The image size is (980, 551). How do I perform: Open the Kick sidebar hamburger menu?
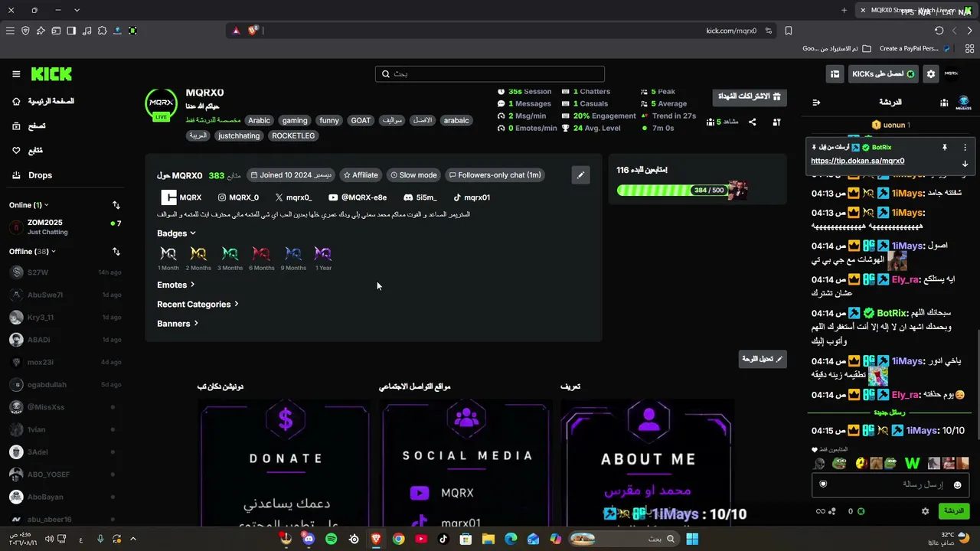click(x=16, y=74)
